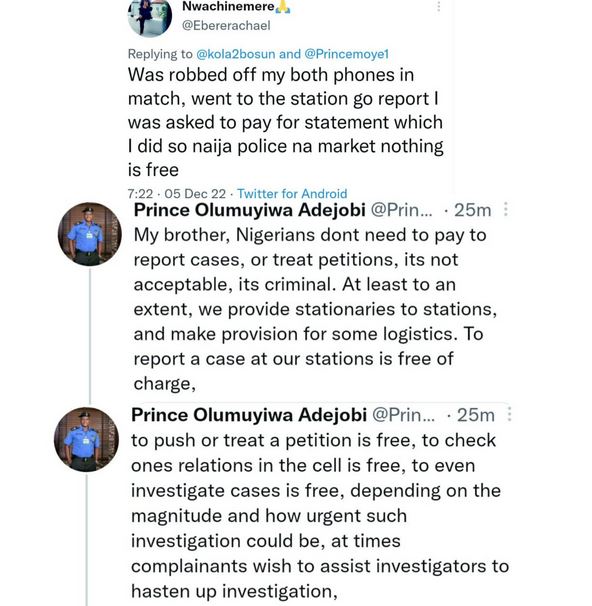592x606 pixels.
Task: Open the reply starting 'My brother, Nigerians dont need'
Action: click(x=315, y=309)
